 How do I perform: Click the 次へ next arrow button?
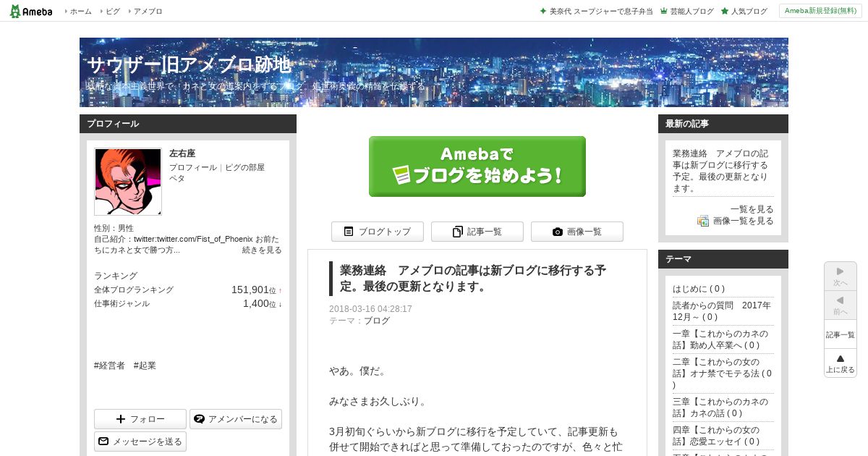[841, 276]
